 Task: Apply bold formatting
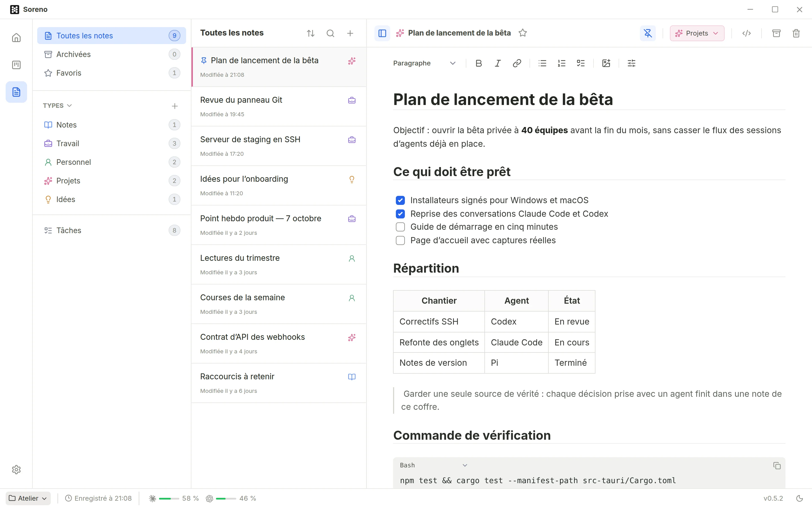pyautogui.click(x=479, y=63)
